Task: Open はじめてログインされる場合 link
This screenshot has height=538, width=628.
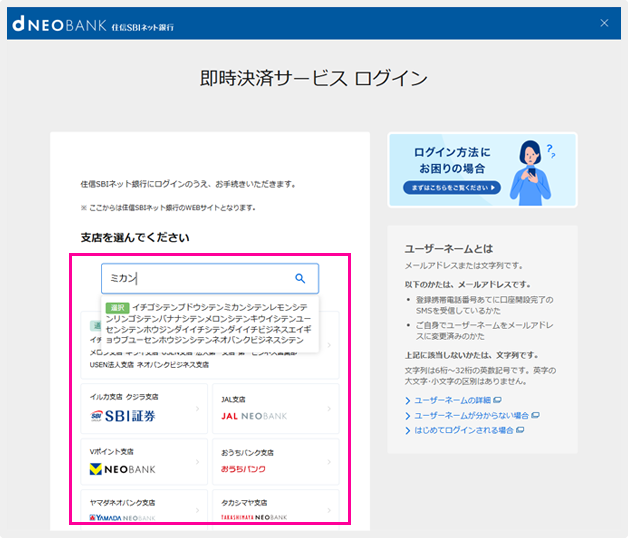Action: pyautogui.click(x=463, y=430)
